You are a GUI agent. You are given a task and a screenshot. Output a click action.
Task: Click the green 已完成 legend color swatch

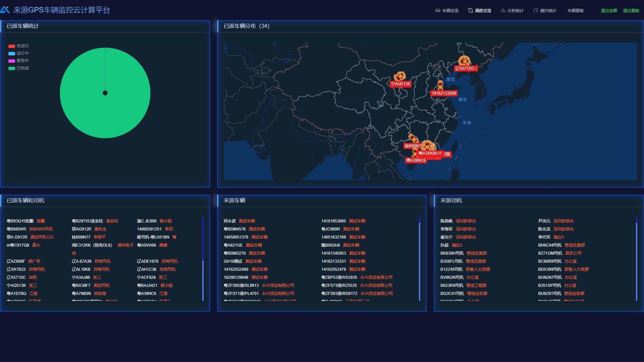pyautogui.click(x=12, y=68)
